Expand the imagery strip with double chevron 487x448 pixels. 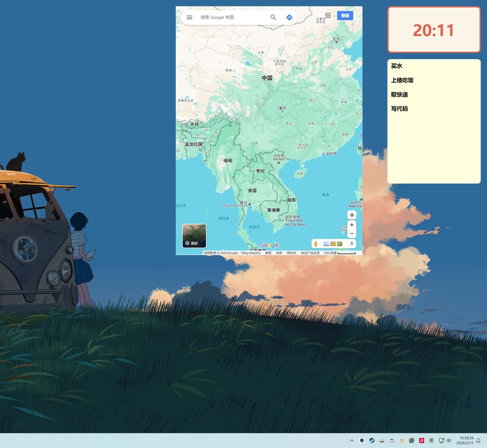click(x=352, y=243)
